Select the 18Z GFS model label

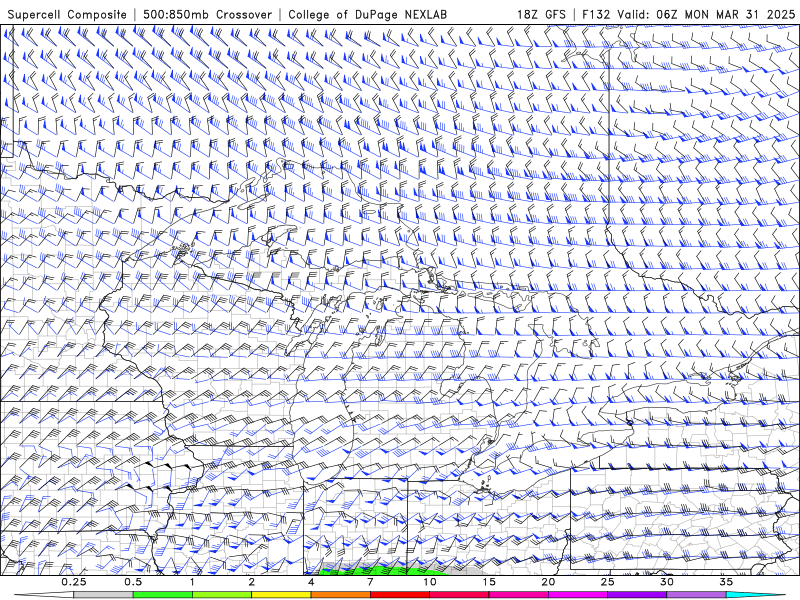pos(541,14)
